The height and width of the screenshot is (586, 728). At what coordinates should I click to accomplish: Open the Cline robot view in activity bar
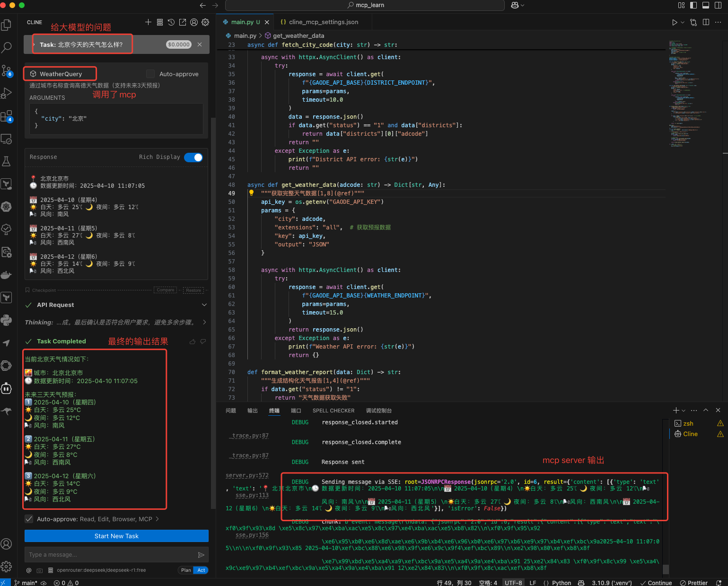(x=7, y=388)
